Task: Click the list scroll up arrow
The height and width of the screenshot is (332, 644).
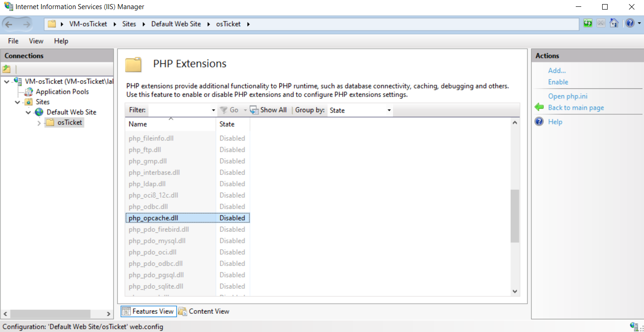Action: [x=515, y=123]
